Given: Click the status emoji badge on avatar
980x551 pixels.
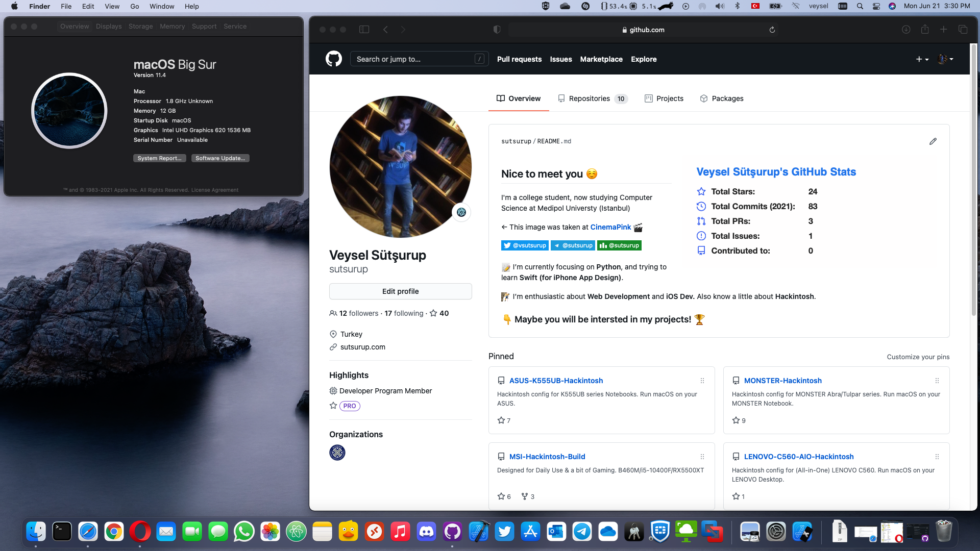Looking at the screenshot, I should click(461, 212).
